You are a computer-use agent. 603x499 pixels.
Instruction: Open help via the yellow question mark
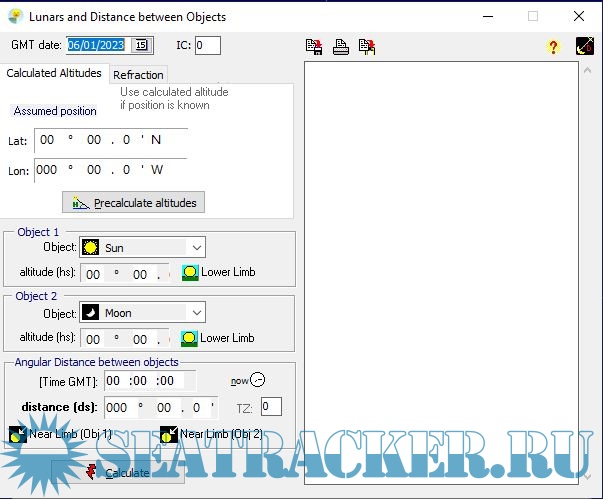tap(553, 47)
